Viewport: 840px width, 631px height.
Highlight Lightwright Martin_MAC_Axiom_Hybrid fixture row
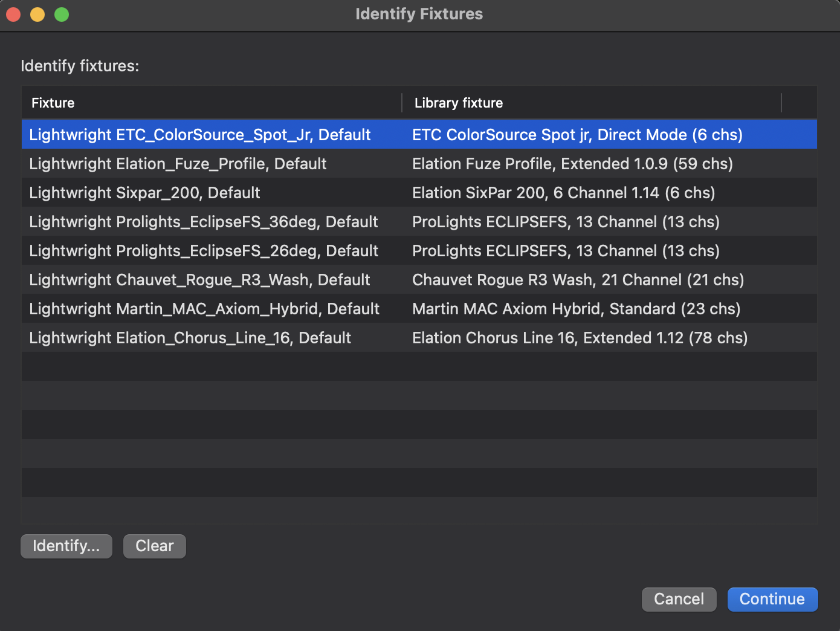click(204, 309)
